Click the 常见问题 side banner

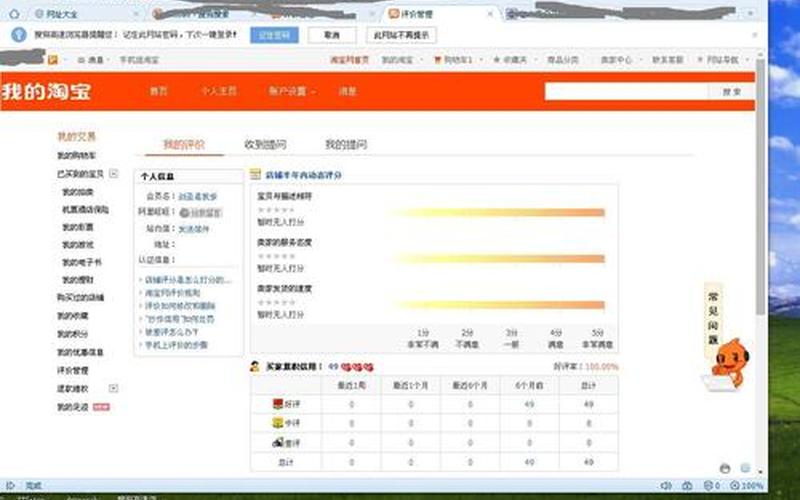pyautogui.click(x=713, y=319)
